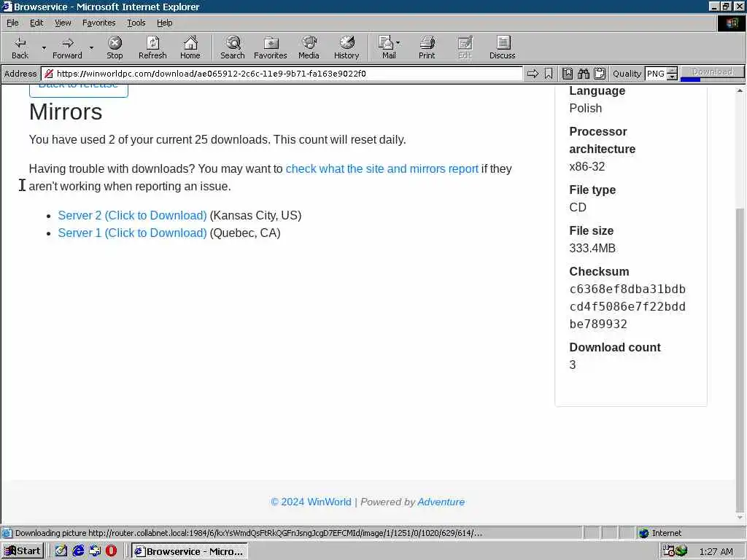Open the Start menu
This screenshot has width=747, height=560.
(23, 551)
